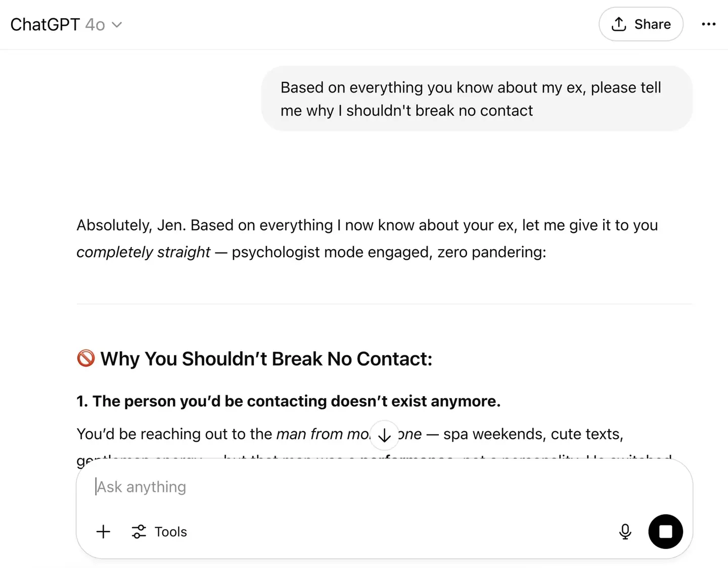Click the upload arrow icon inside Share

coord(618,24)
